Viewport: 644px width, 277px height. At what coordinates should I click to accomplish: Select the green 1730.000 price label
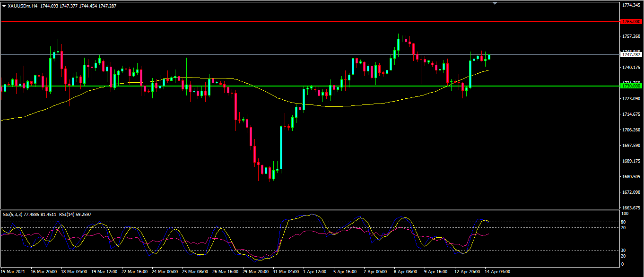point(631,86)
